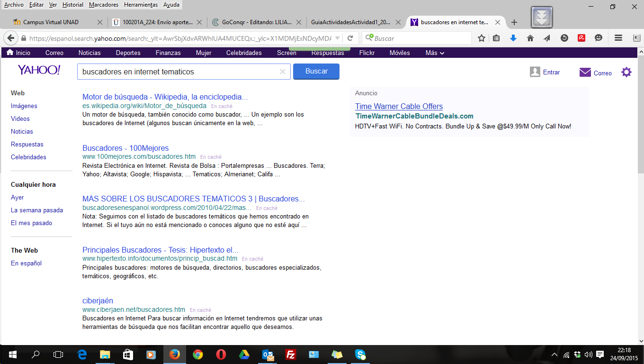Viewport: 644px width, 364px height.
Task: Reload the current page
Action: 350,38
